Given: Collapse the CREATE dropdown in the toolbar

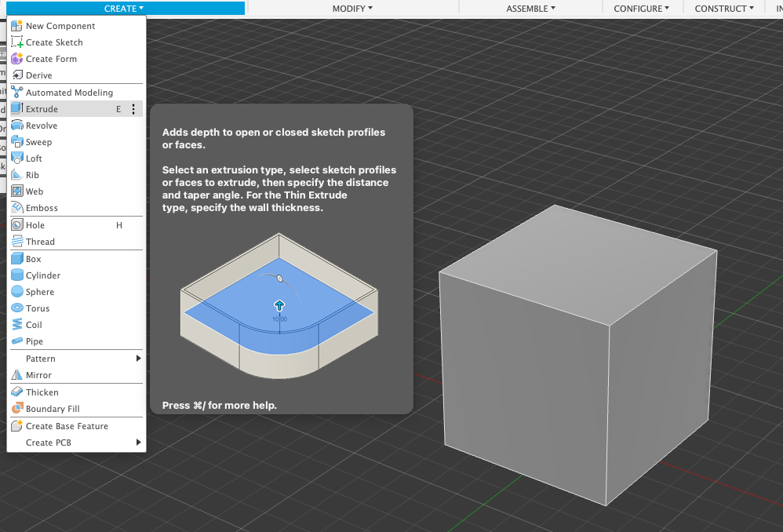Looking at the screenshot, I should coord(124,9).
